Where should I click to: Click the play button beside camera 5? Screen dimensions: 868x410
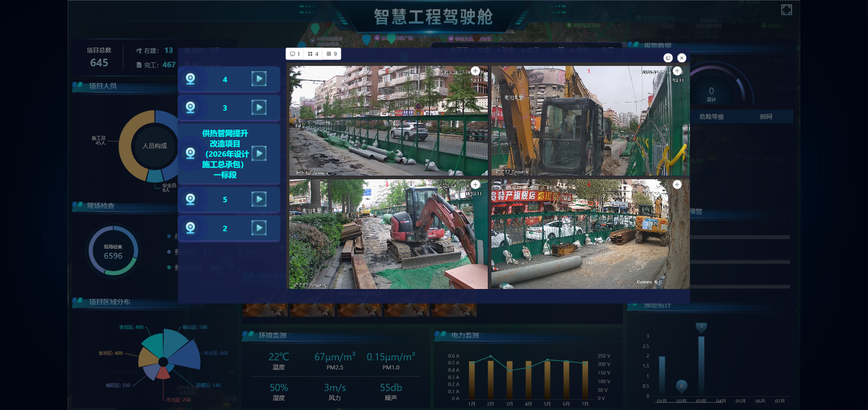coord(259,199)
